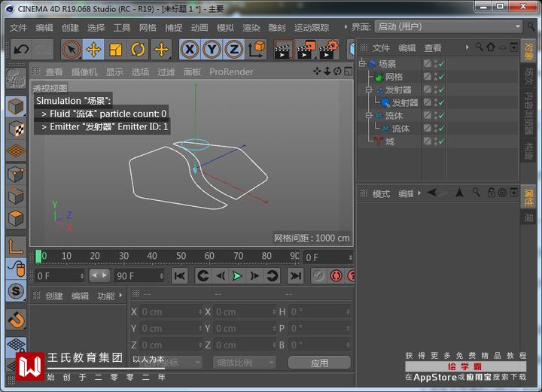Toggle enable checkmark for 场景
Screen dimensions: 542x392
[441, 64]
